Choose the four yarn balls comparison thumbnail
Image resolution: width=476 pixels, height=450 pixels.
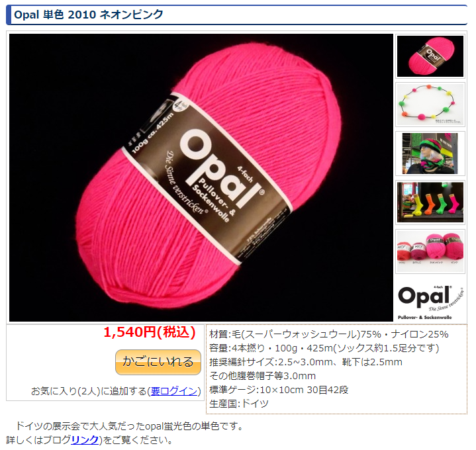[x=430, y=251]
